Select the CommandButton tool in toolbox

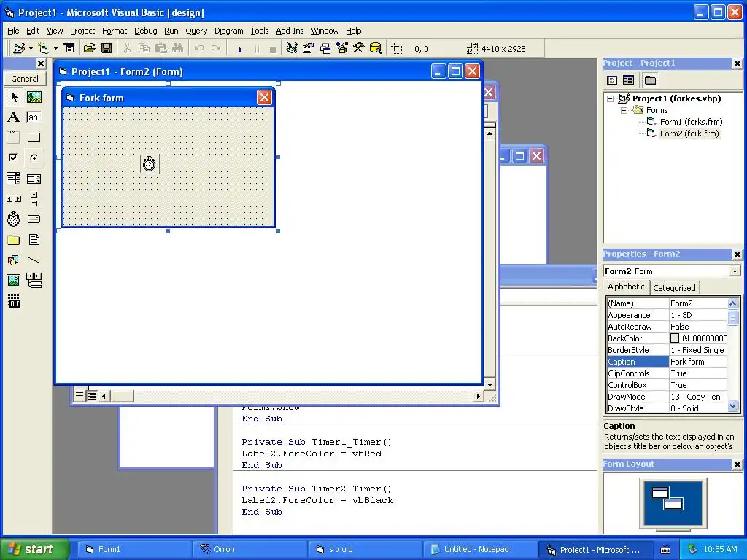(x=34, y=138)
